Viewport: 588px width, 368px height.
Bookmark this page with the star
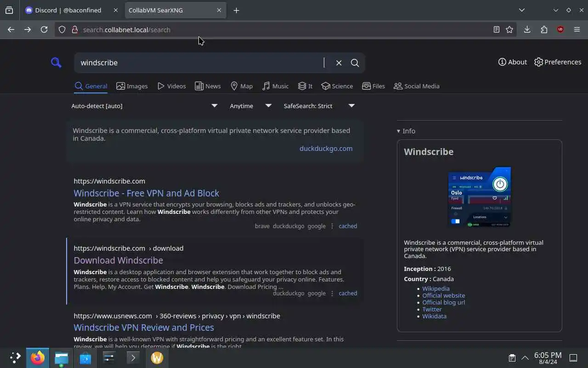pyautogui.click(x=509, y=29)
